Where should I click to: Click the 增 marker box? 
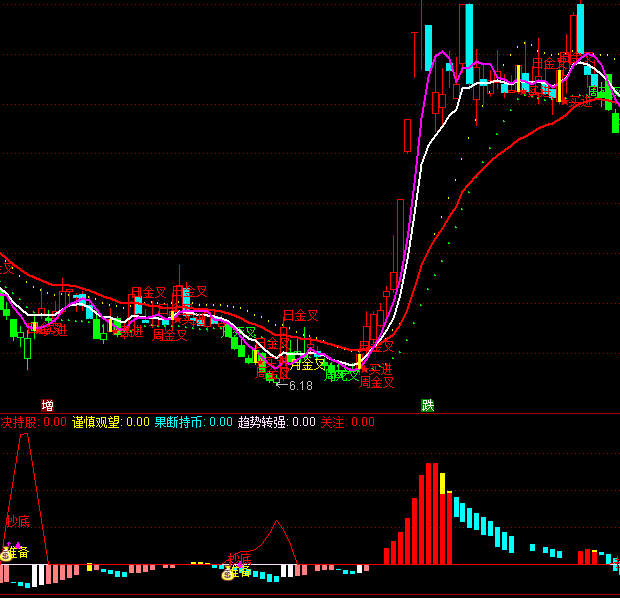(x=47, y=406)
